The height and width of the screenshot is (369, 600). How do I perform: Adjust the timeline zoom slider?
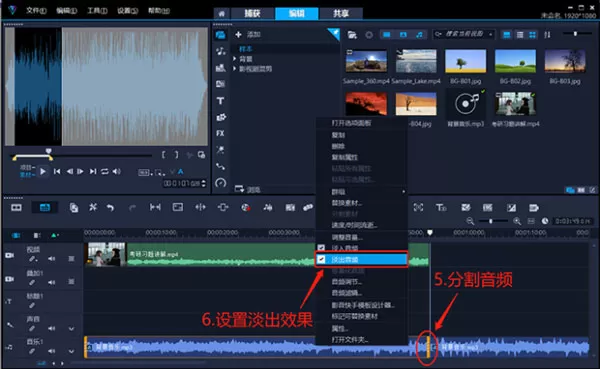492,221
